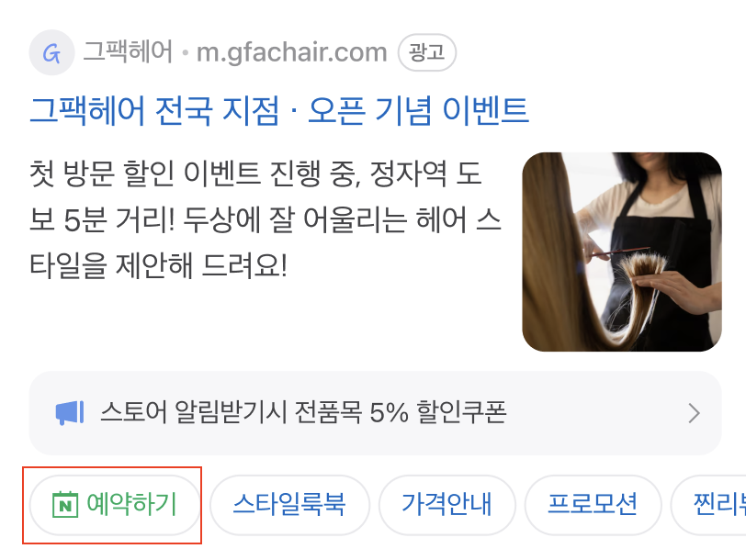The height and width of the screenshot is (560, 746).
Task: Open the hair cutting thumbnail image
Action: tap(622, 252)
